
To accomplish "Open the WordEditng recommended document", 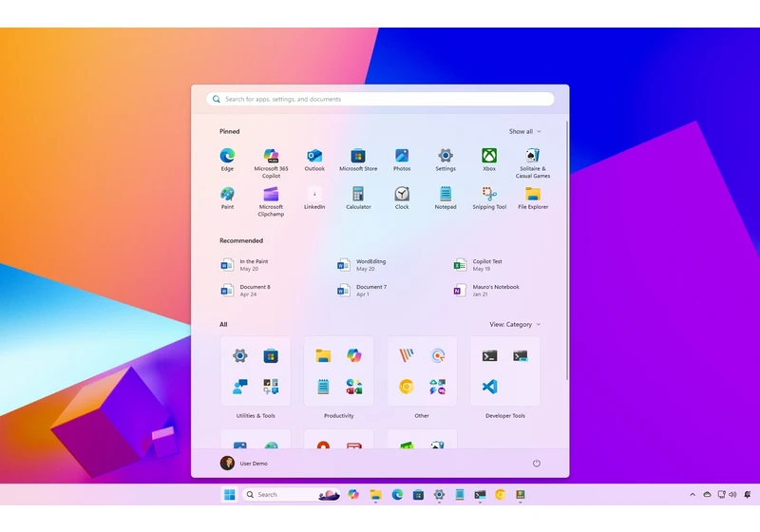I will pos(362,264).
